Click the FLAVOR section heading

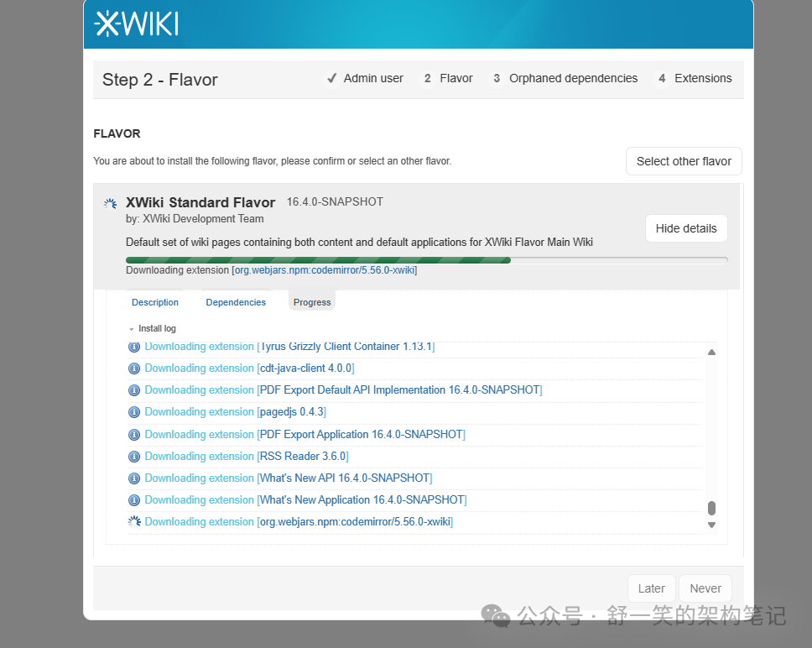117,133
